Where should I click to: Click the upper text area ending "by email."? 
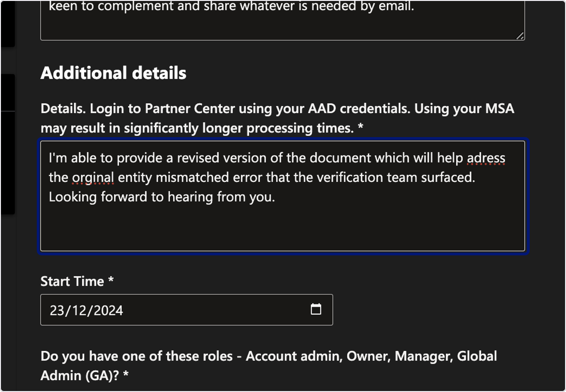click(x=283, y=19)
